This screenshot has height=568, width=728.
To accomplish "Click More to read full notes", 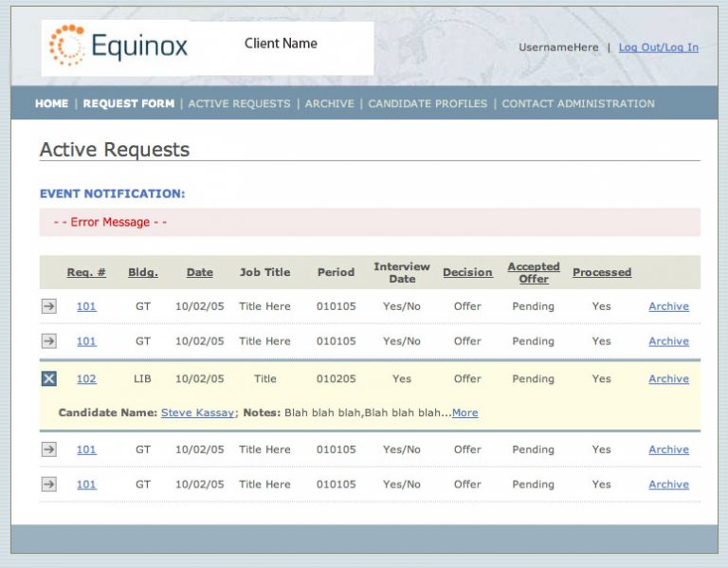I will (464, 413).
